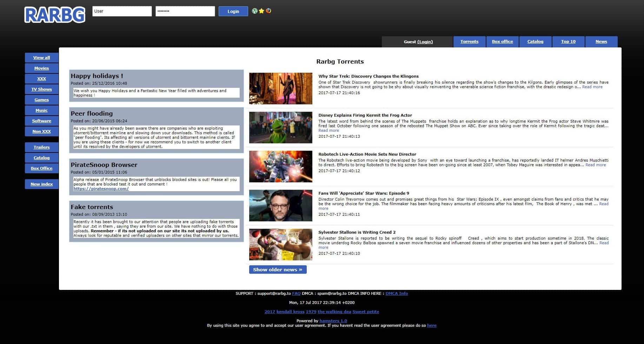Click the uTorrent icon next to Login
Image resolution: width=644 pixels, height=344 pixels.
pos(255,11)
